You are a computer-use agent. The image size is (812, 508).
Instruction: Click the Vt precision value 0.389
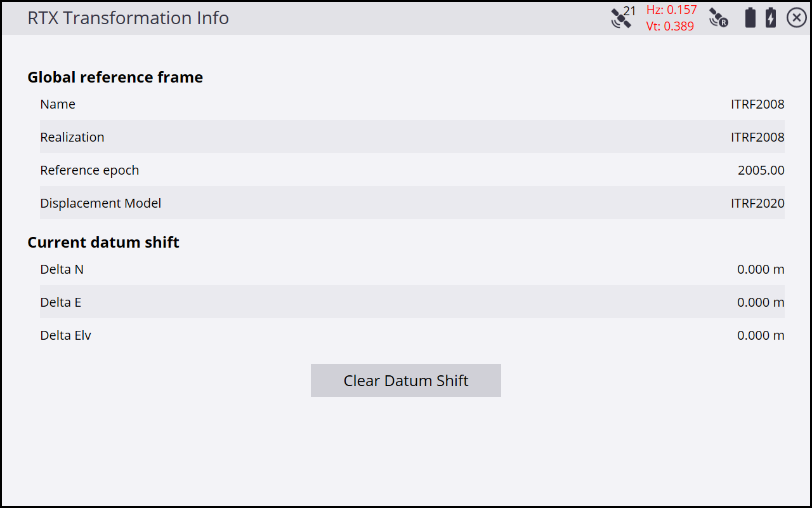click(x=670, y=26)
